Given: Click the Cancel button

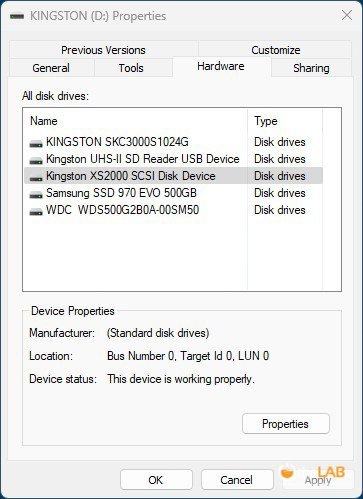Looking at the screenshot, I should [x=237, y=480].
